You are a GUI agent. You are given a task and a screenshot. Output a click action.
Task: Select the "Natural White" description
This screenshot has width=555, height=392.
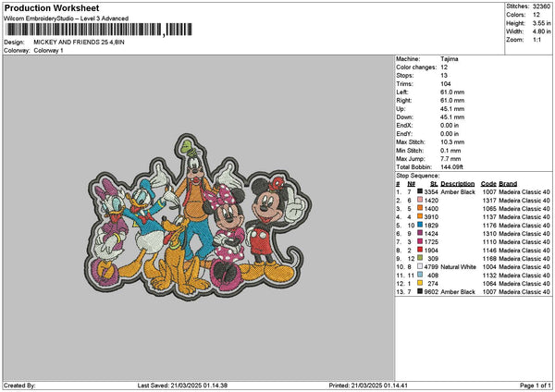tap(459, 267)
